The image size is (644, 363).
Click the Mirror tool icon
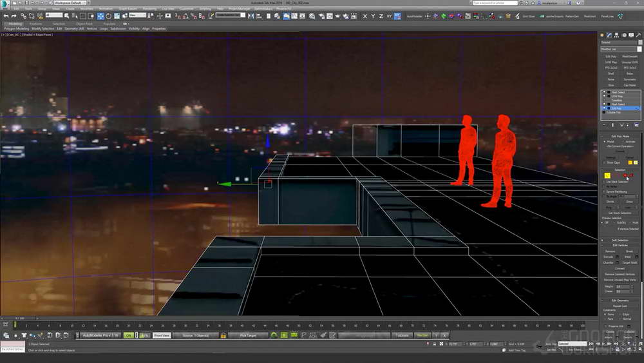251,16
